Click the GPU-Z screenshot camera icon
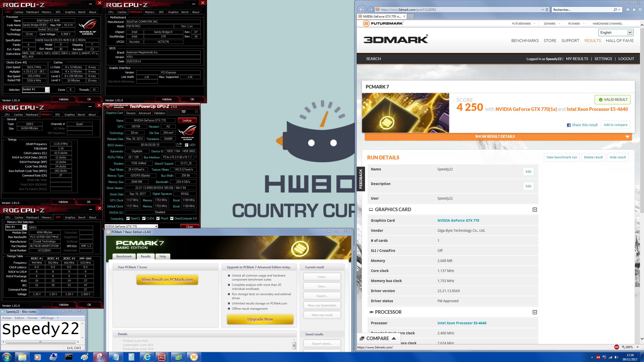Image resolution: width=644 pixels, height=362 pixels. pos(184,112)
